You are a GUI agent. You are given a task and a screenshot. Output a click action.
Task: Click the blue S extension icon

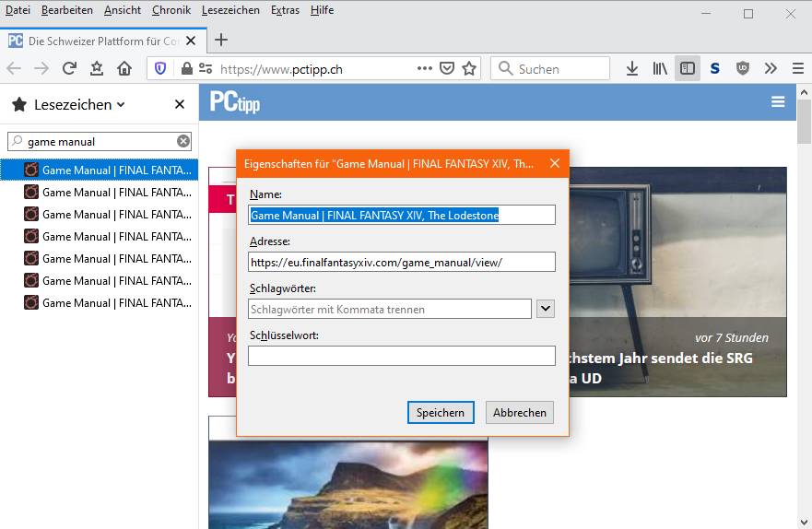(x=715, y=68)
